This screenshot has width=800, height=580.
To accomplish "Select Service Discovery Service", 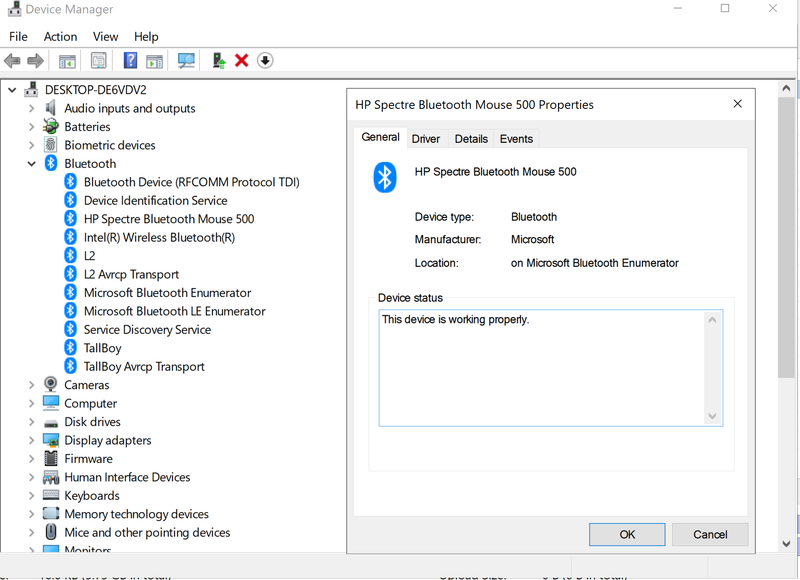I will pos(147,330).
